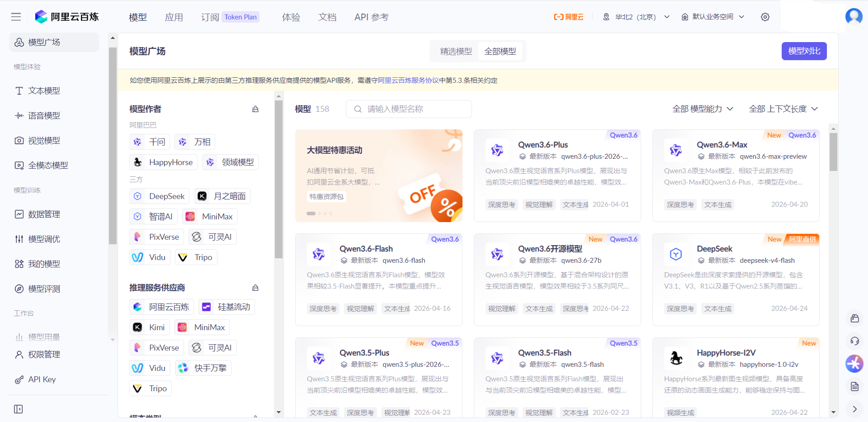
Task: Expand right edge chevron arrow
Action: coord(854,409)
